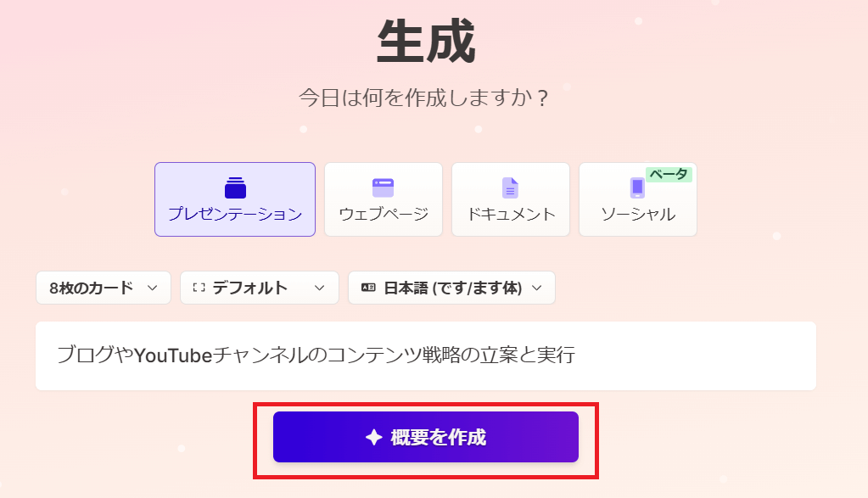Screen dimensions: 868x498
Task: Click the green ベータ badge
Action: 669,174
